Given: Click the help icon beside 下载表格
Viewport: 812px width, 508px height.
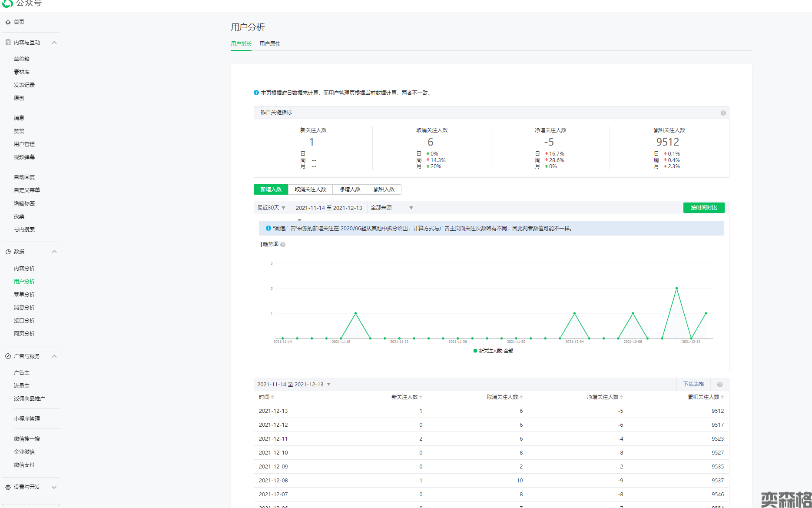Looking at the screenshot, I should (x=719, y=385).
